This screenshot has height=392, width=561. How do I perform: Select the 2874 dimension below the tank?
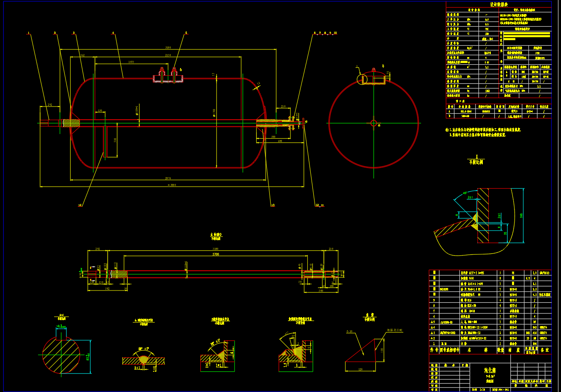(x=168, y=178)
